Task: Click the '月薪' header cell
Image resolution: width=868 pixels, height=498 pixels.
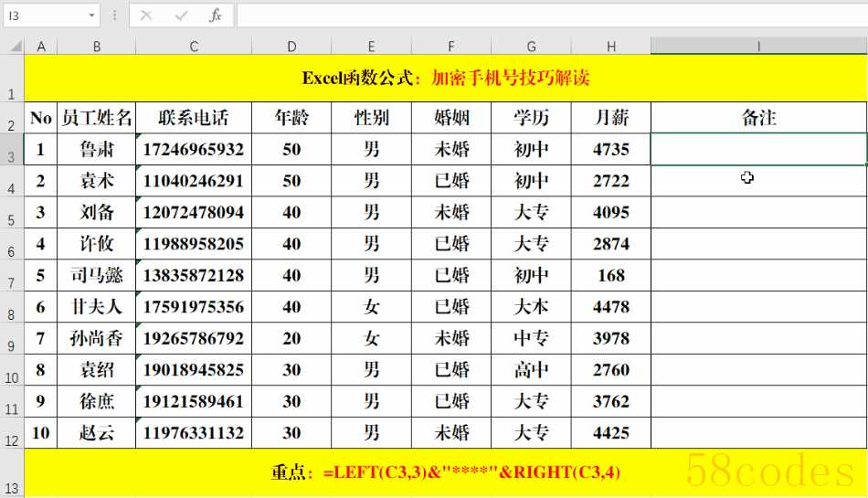Action: (611, 117)
